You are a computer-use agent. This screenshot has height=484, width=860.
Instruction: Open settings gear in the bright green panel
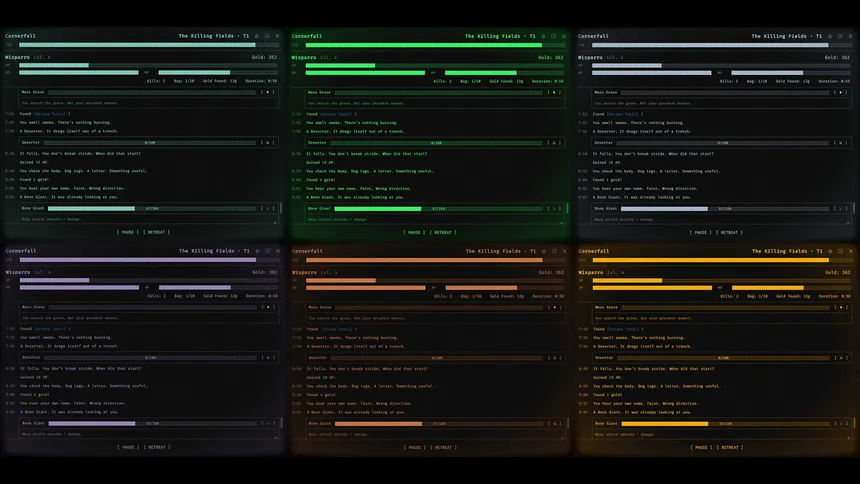[x=543, y=36]
